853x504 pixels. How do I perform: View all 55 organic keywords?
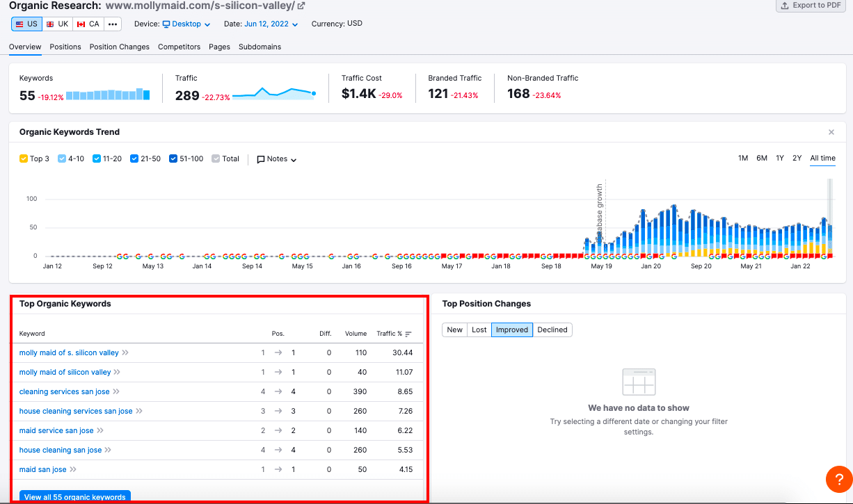click(74, 496)
